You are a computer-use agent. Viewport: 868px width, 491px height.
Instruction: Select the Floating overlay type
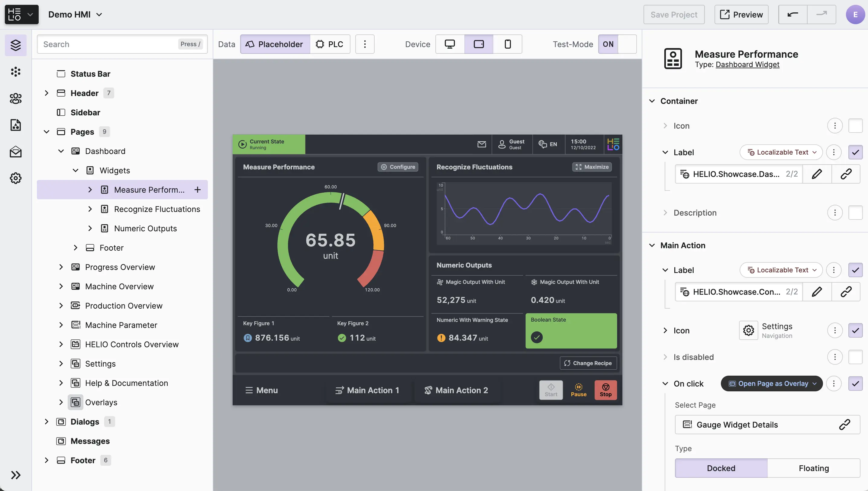coord(813,468)
